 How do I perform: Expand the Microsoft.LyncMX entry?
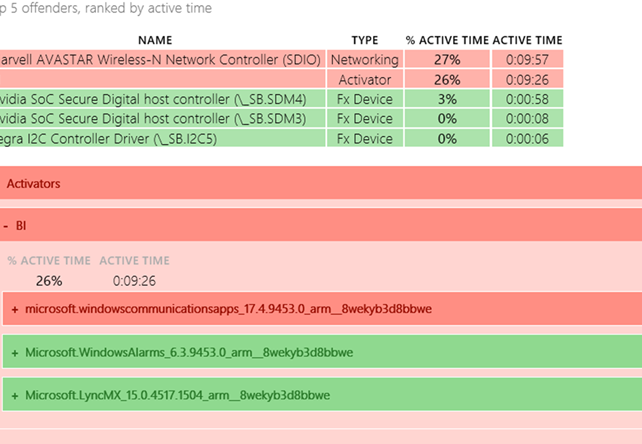tap(15, 395)
